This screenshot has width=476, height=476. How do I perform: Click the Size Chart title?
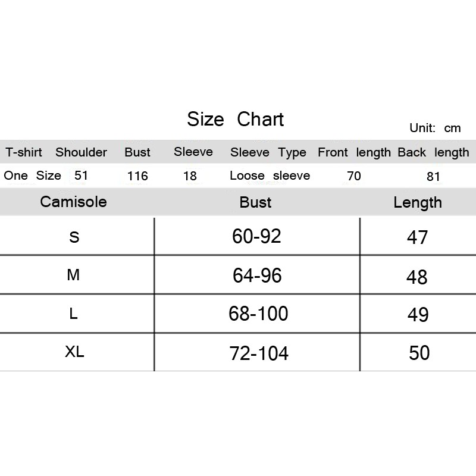tap(235, 119)
